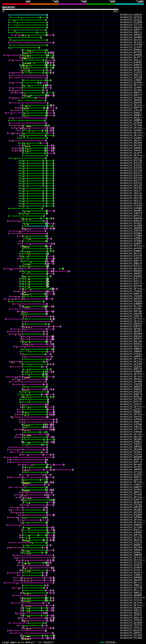Click label UniRef100_O81929

[x=131, y=27]
